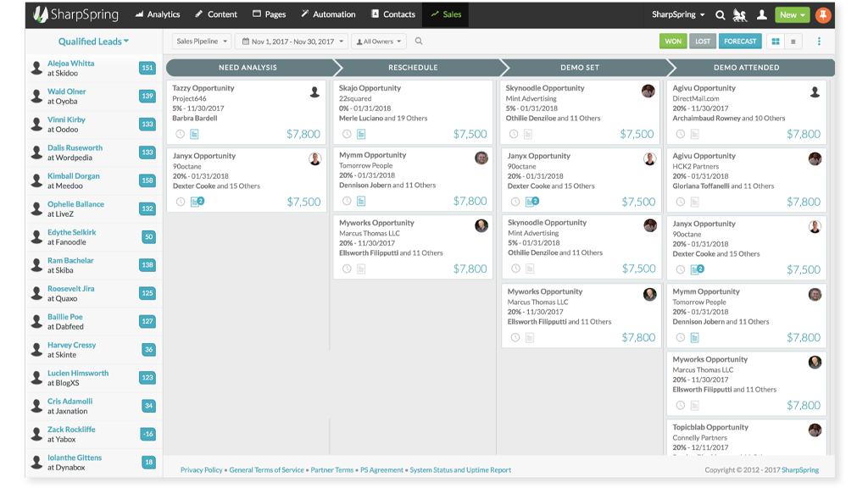Screen dimensions: 868x488
Task: Click the FORECAST button
Action: (x=740, y=42)
